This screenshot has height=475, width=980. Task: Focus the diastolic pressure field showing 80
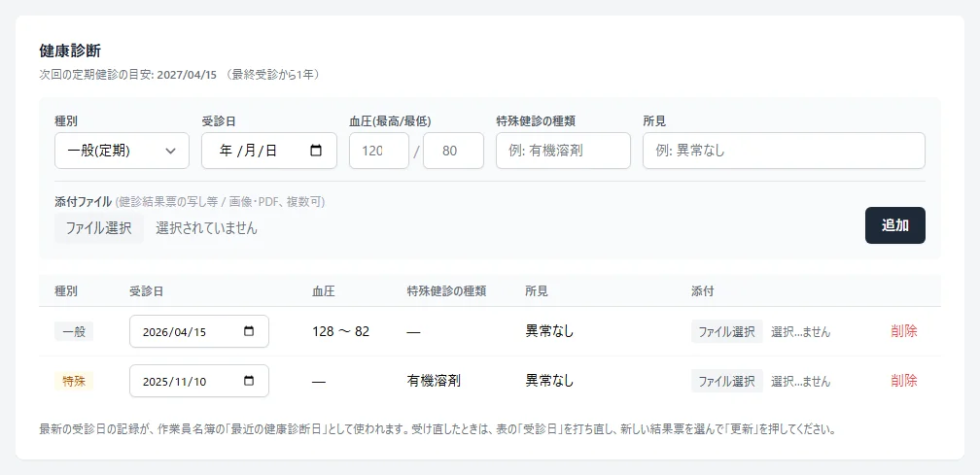coord(453,151)
